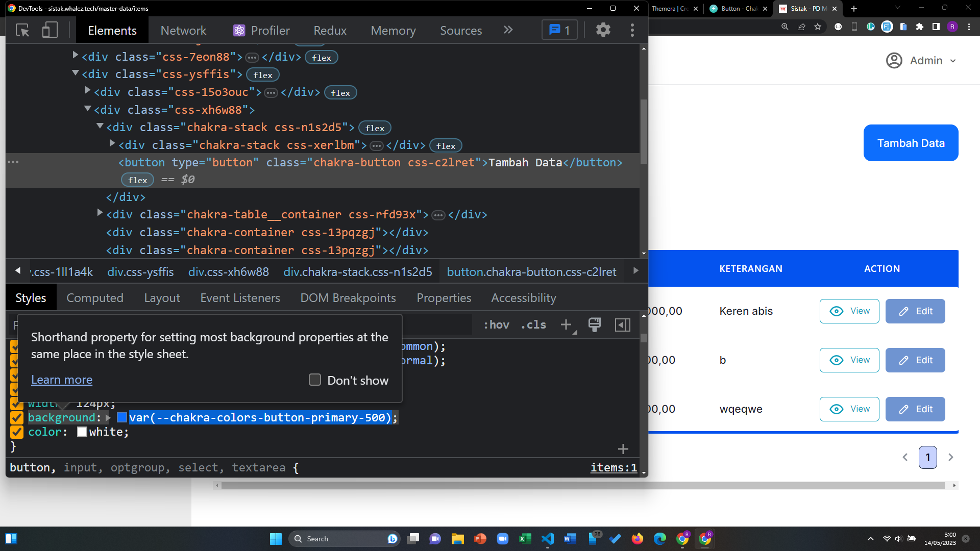This screenshot has width=980, height=551.
Task: Launch Visual Studio Code from the taskbar
Action: point(548,538)
